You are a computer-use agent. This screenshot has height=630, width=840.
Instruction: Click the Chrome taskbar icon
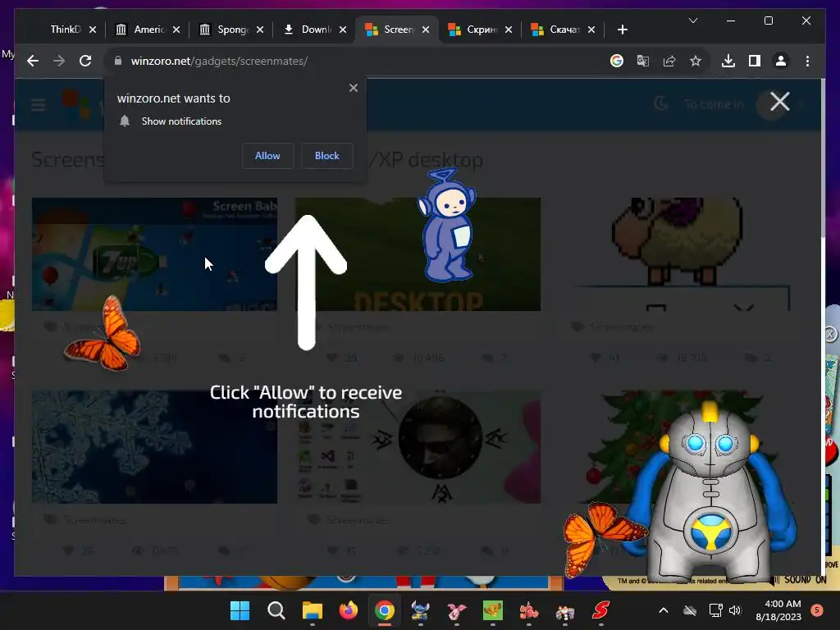pyautogui.click(x=384, y=610)
